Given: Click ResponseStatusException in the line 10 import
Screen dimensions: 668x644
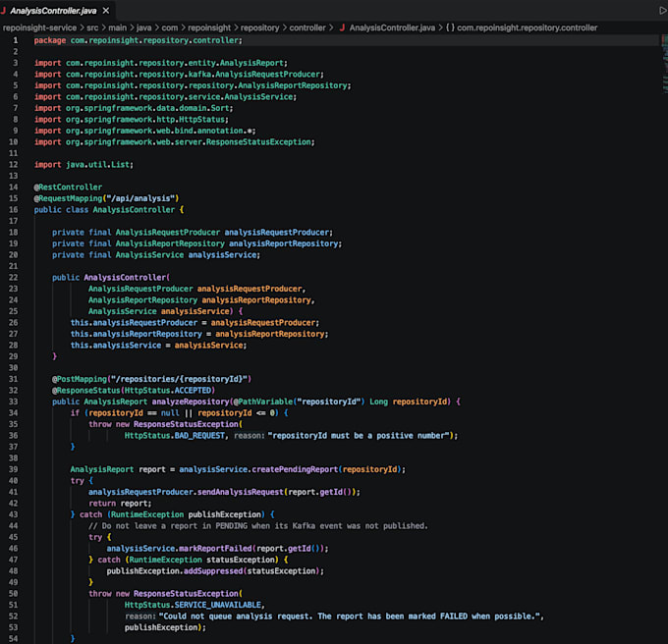Looking at the screenshot, I should coord(258,142).
